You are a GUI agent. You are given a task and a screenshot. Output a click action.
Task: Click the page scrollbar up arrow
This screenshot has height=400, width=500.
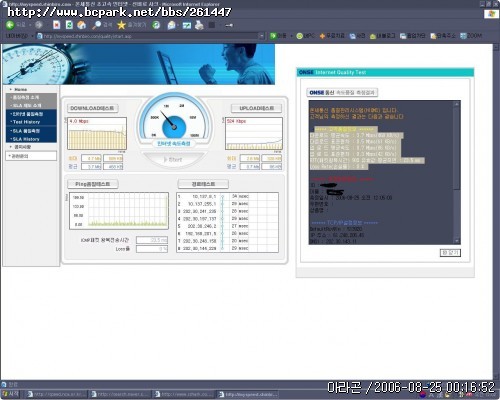coord(496,47)
